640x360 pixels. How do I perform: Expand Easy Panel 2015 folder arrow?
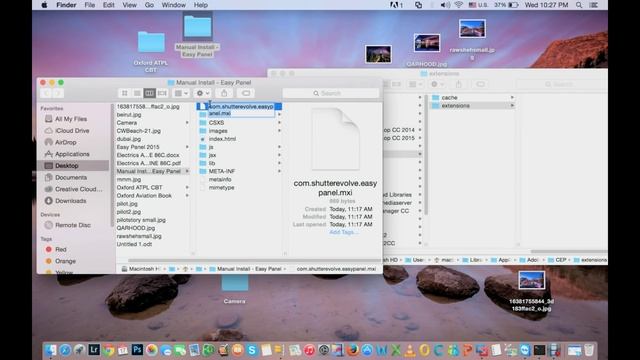click(187, 147)
